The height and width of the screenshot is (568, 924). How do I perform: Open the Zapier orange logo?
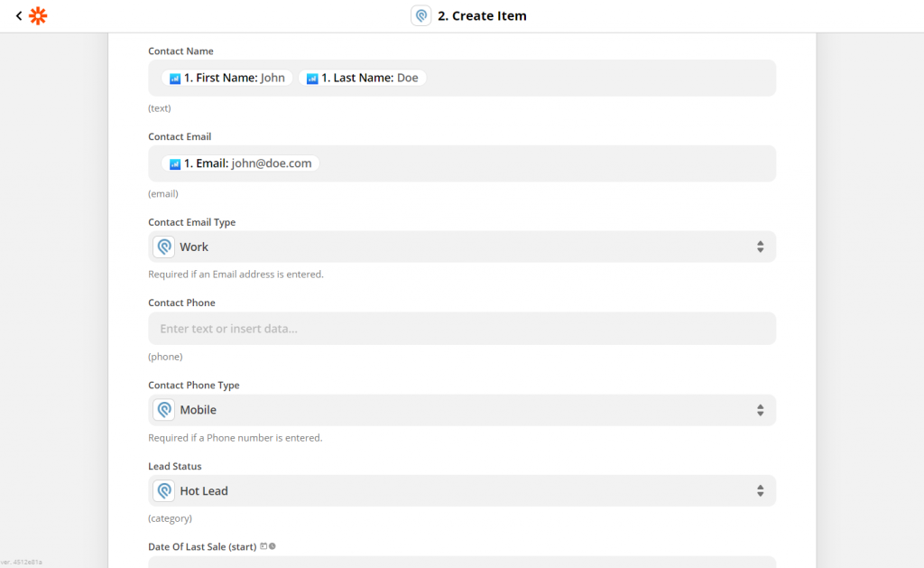click(x=38, y=16)
